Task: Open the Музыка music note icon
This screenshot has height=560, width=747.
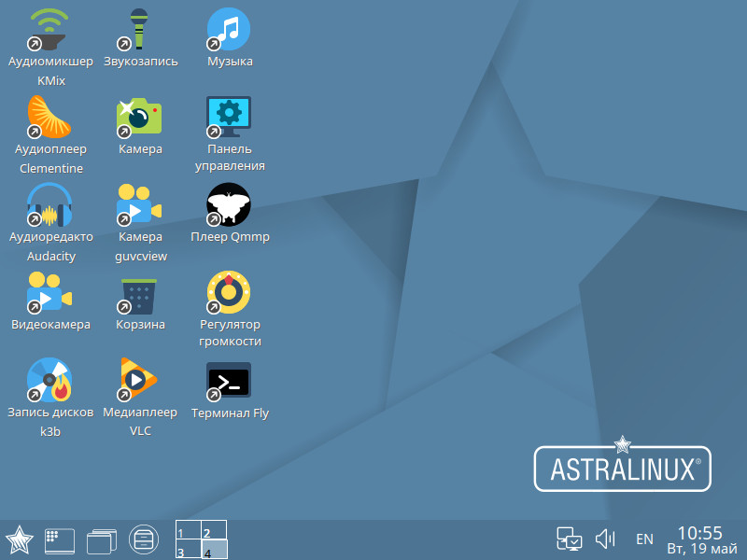Action: click(229, 30)
